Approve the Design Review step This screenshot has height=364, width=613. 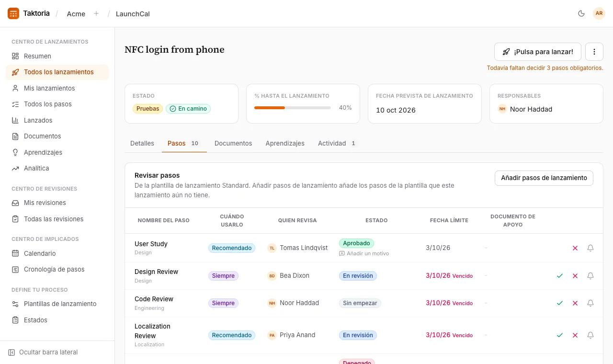pos(560,276)
